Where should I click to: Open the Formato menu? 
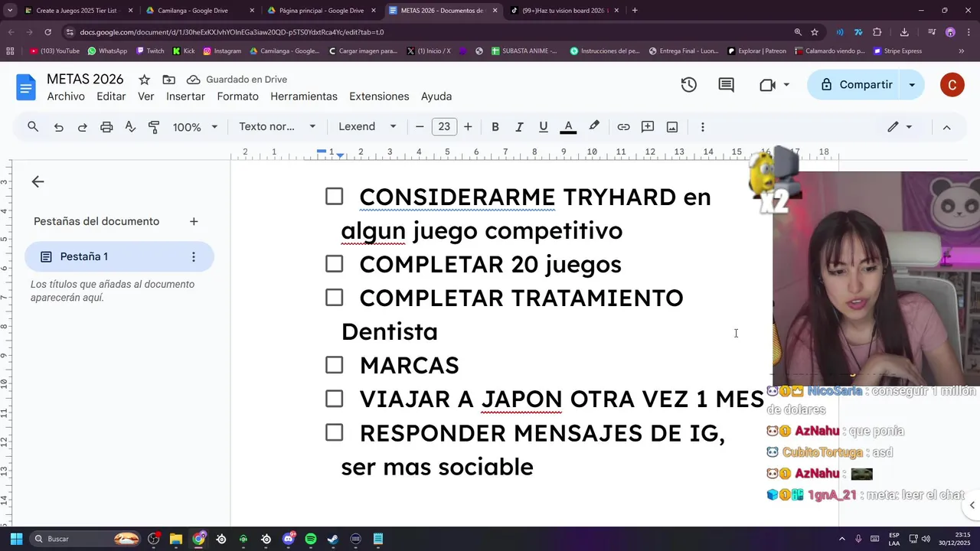237,96
